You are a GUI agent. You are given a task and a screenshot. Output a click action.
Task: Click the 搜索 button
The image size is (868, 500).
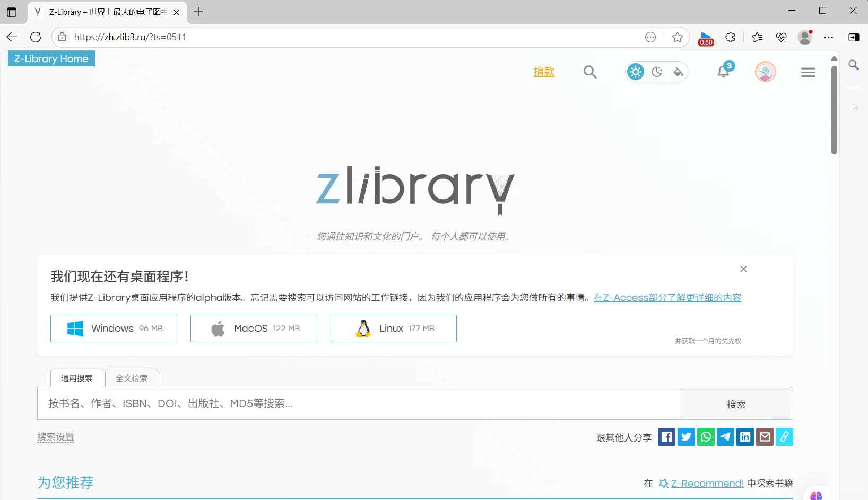(736, 404)
